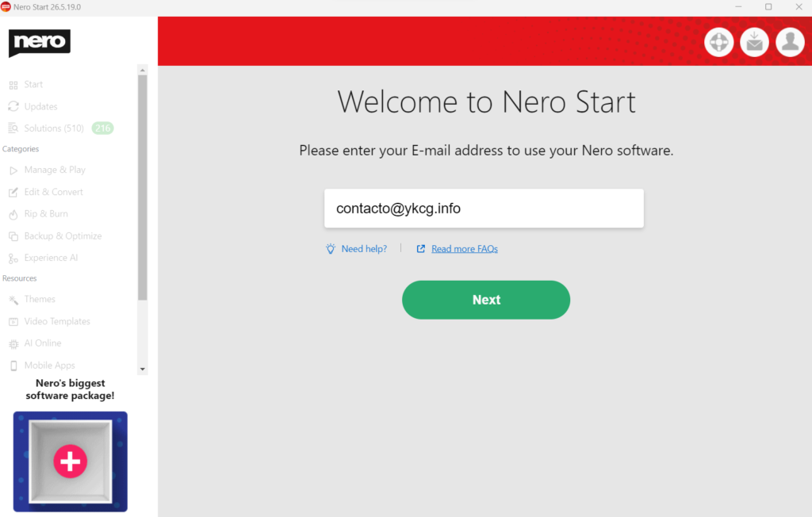Open the user account profile icon
Image resolution: width=812 pixels, height=517 pixels.
click(x=791, y=42)
